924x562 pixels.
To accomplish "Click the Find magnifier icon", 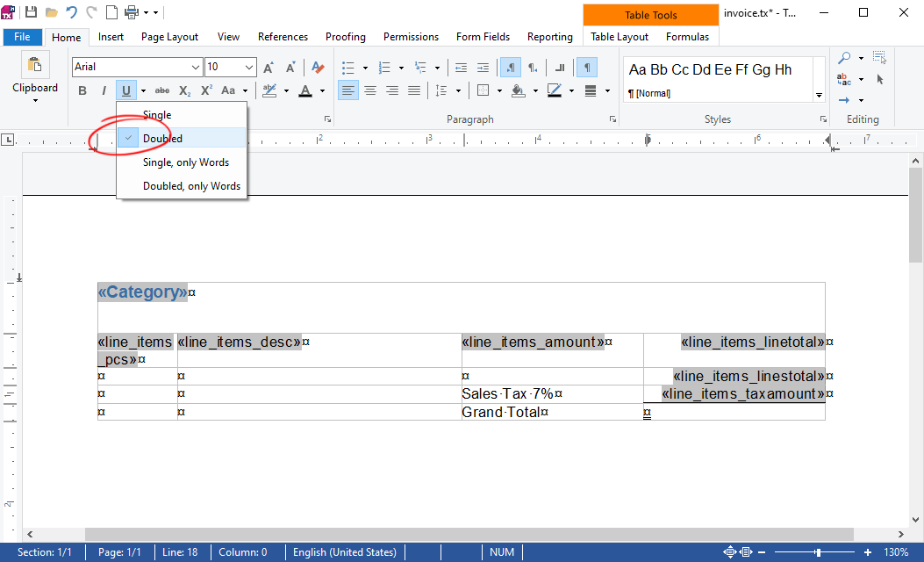I will coord(844,58).
